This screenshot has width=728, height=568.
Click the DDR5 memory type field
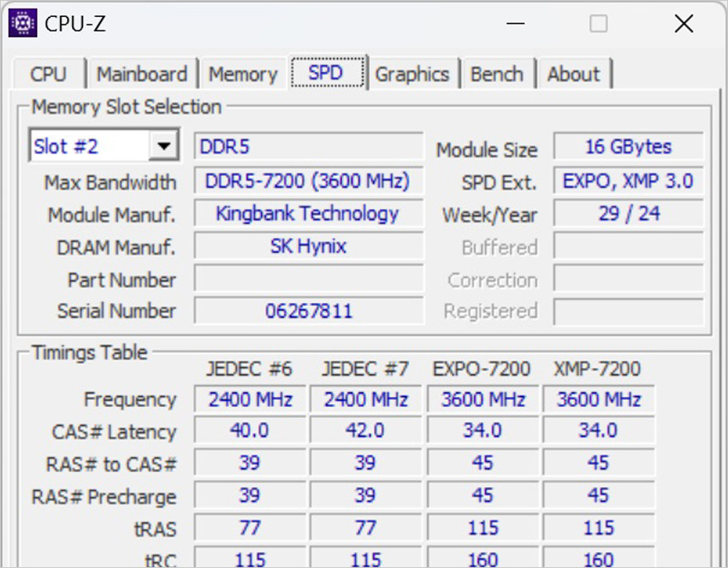click(x=309, y=146)
